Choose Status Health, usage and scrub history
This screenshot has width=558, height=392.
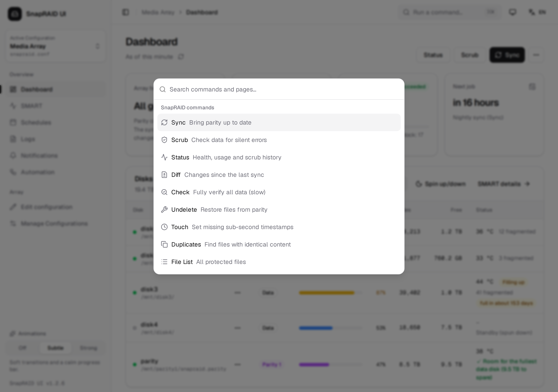[x=279, y=157]
